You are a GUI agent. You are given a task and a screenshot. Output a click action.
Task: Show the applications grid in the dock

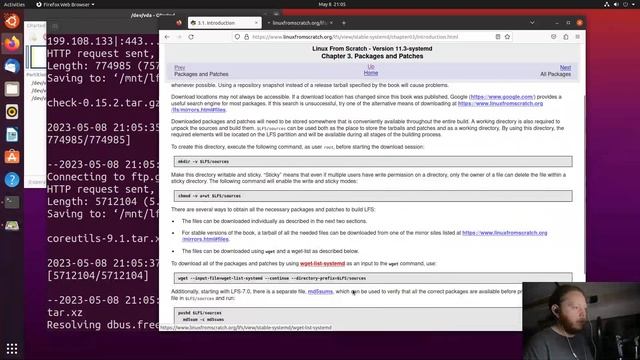[x=12, y=349]
